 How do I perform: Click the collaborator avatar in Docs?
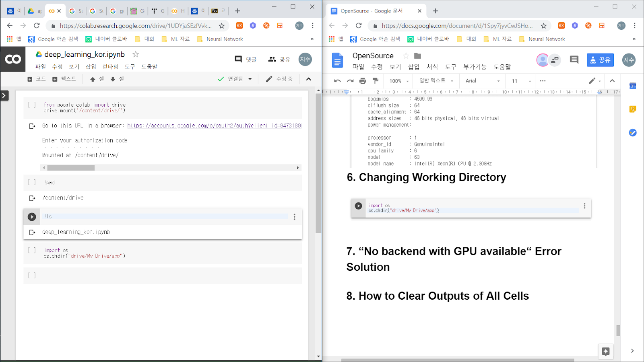(x=543, y=60)
